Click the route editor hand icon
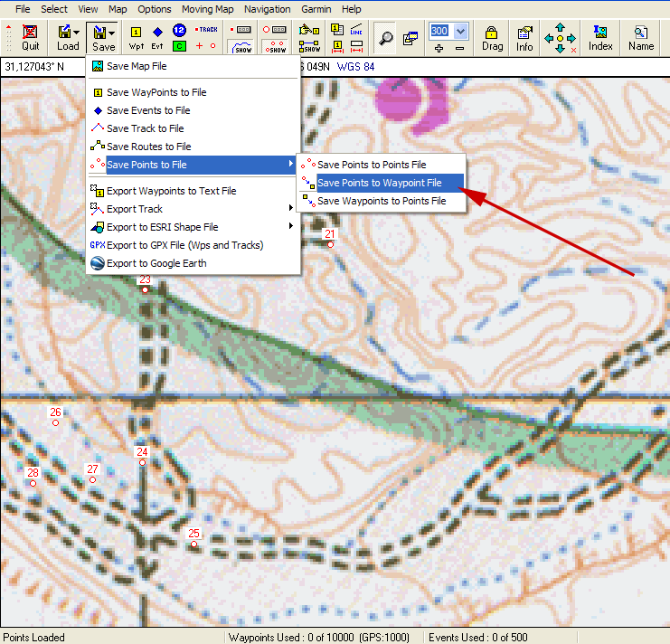670x644 pixels. (x=309, y=30)
